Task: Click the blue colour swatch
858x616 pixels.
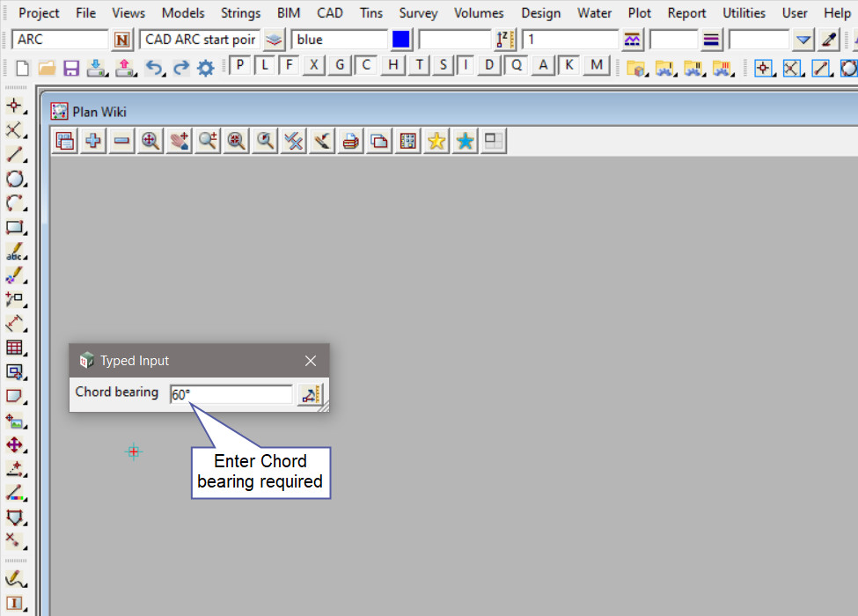Action: point(401,40)
